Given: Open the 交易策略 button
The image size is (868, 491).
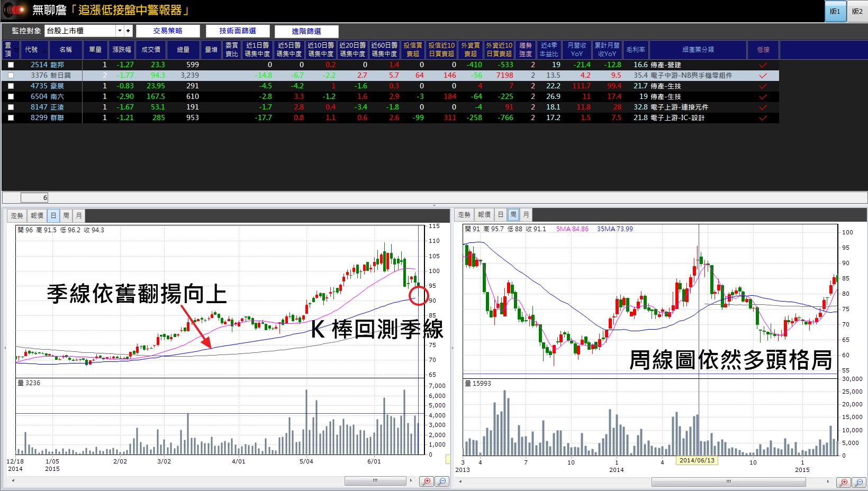Looking at the screenshot, I should (x=168, y=31).
